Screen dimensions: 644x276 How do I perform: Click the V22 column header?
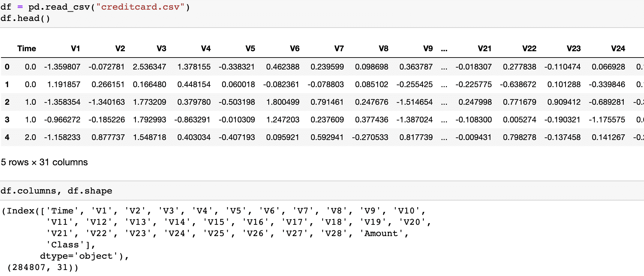pos(529,49)
